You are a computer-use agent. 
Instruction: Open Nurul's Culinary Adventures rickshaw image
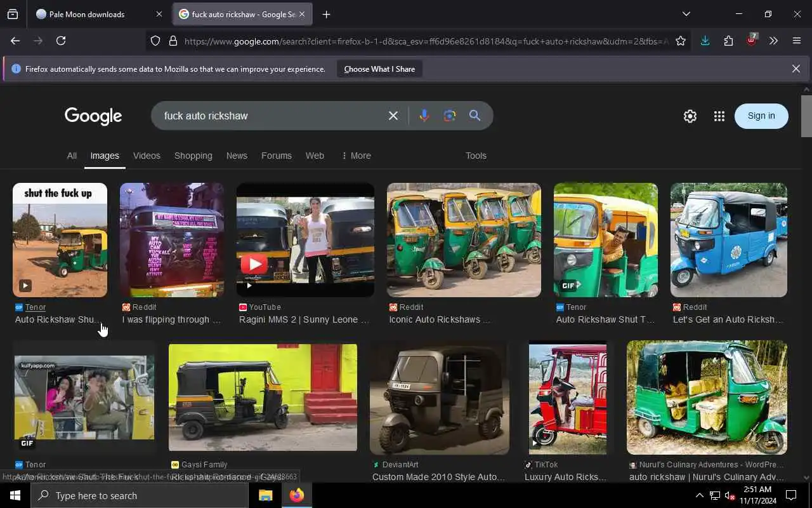[x=707, y=398]
